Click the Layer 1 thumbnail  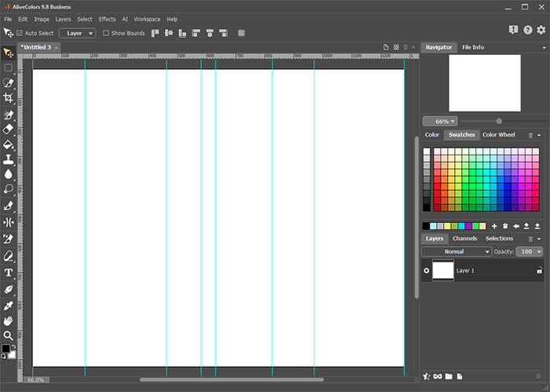pyautogui.click(x=443, y=270)
